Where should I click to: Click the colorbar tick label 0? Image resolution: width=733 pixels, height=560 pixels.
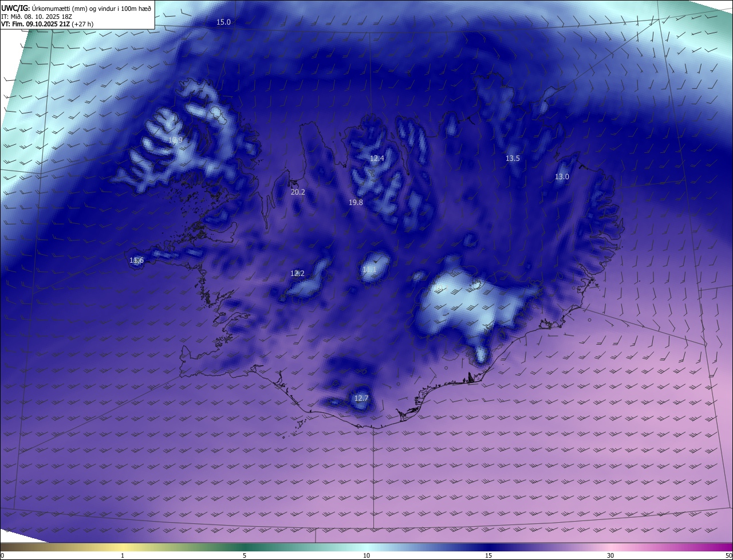click(2, 555)
